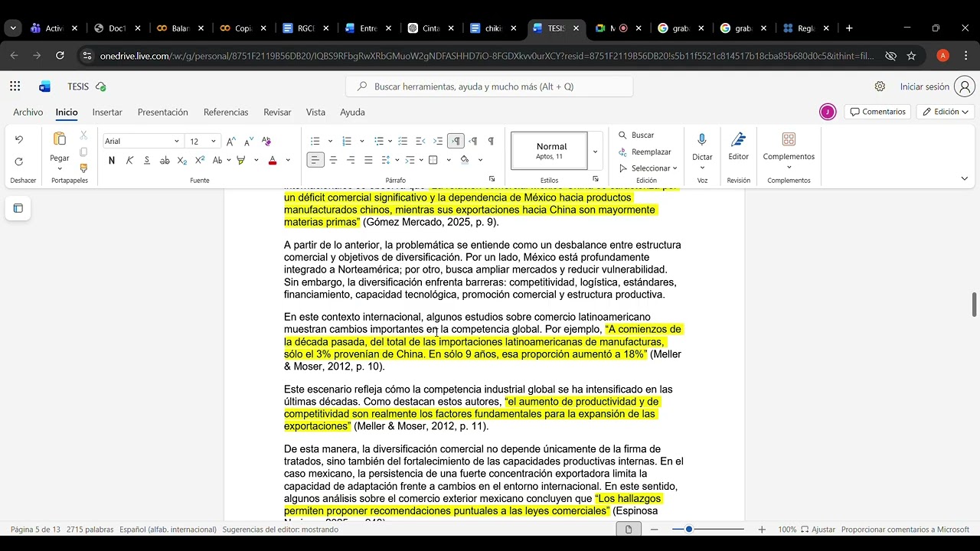Switch to the Insertar tab
Viewport: 980px width, 551px height.
[x=107, y=112]
